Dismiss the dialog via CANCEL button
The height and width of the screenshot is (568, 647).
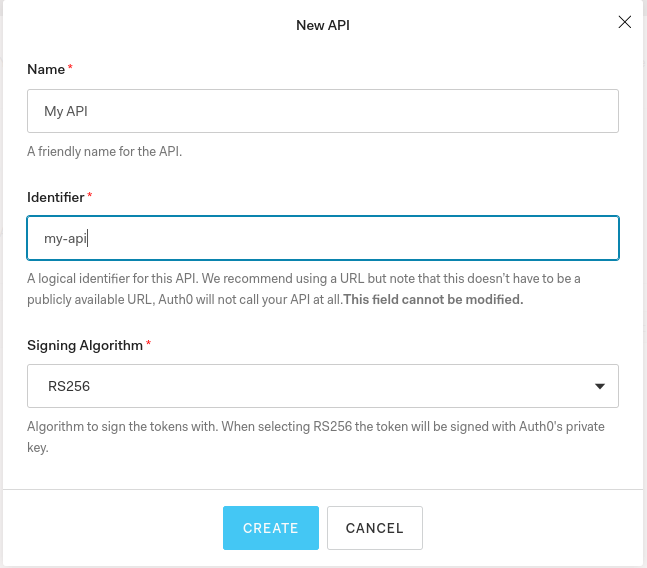[375, 528]
